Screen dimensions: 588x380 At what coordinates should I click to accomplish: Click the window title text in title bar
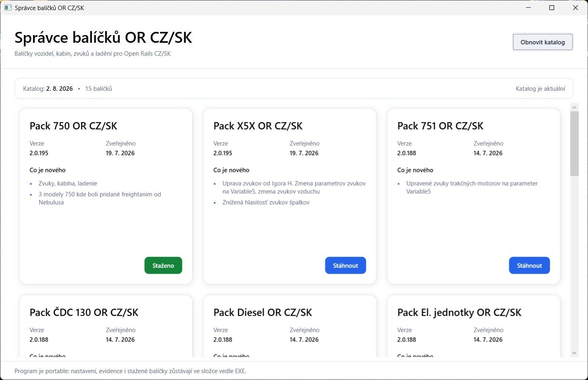pos(50,8)
